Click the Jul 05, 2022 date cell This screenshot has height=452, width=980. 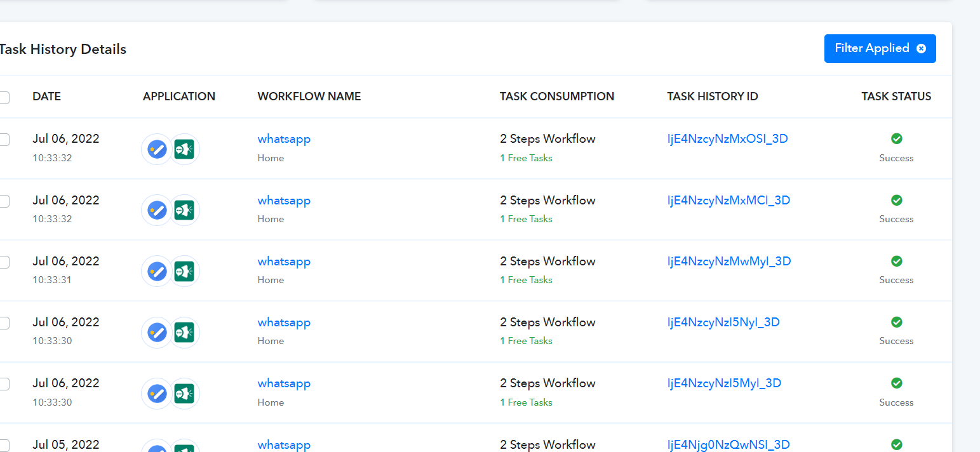coord(66,444)
